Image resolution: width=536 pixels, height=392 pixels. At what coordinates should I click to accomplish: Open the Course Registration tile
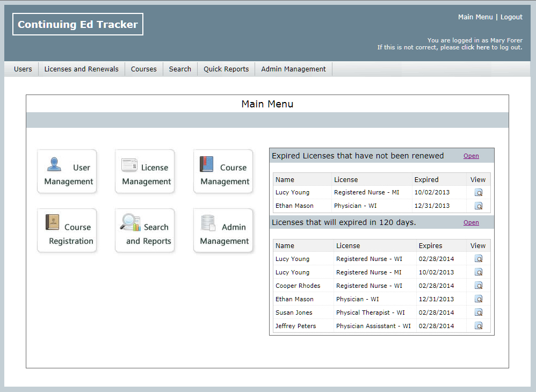pyautogui.click(x=67, y=231)
